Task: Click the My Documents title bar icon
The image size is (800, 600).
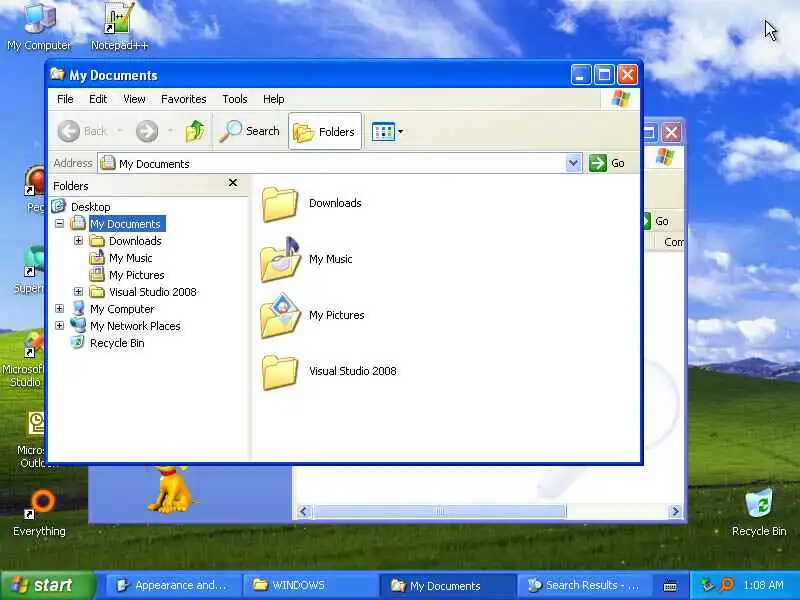Action: click(57, 74)
